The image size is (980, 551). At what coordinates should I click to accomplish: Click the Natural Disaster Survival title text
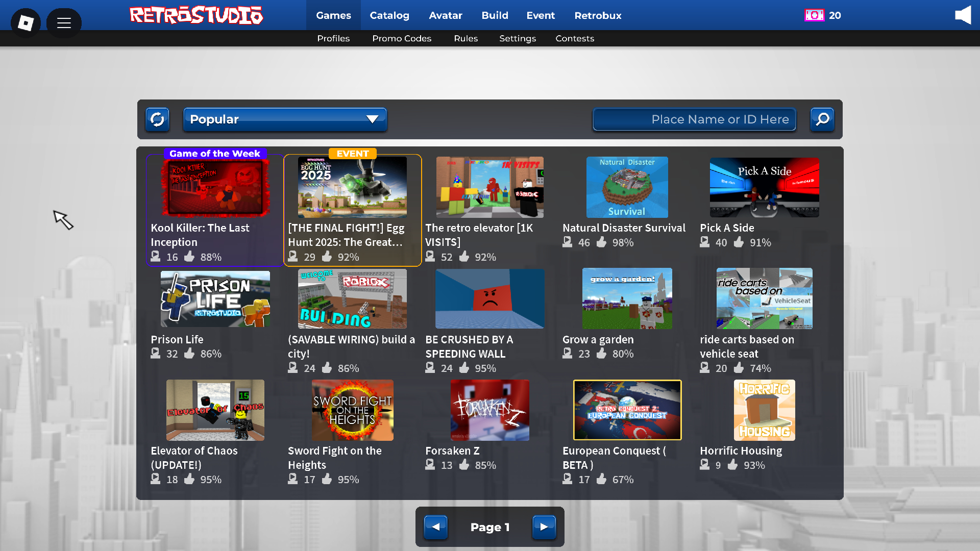[624, 228]
